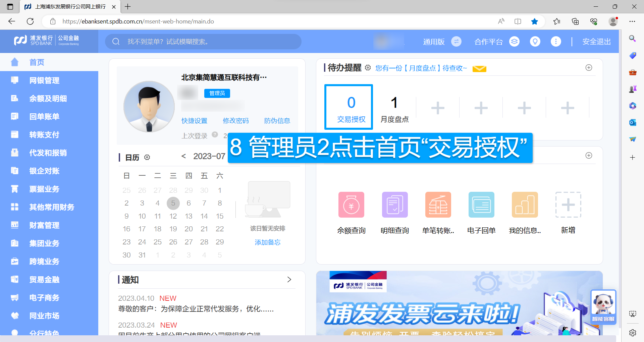Open Edge sidebar tools briefcase icon
Image resolution: width=644 pixels, height=342 pixels.
point(633,72)
